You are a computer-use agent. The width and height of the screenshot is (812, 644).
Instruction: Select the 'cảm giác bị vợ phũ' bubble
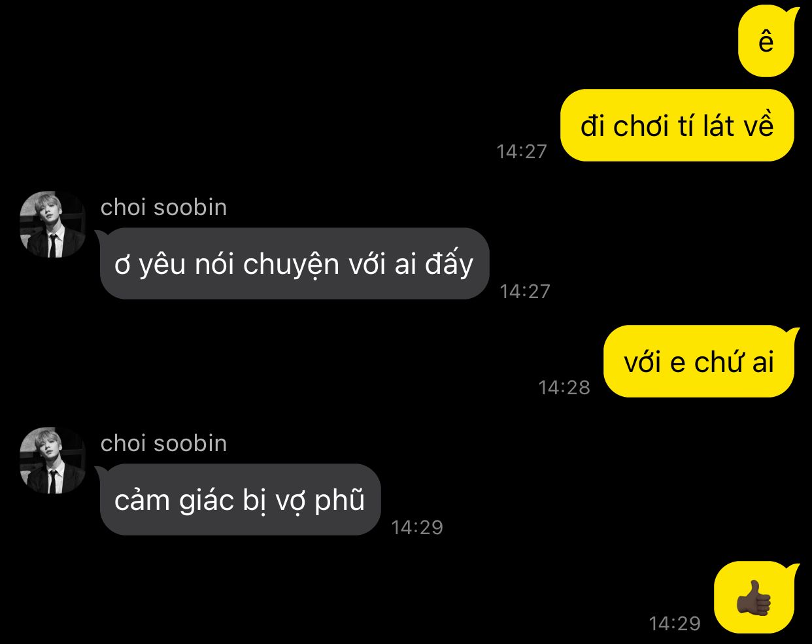239,500
